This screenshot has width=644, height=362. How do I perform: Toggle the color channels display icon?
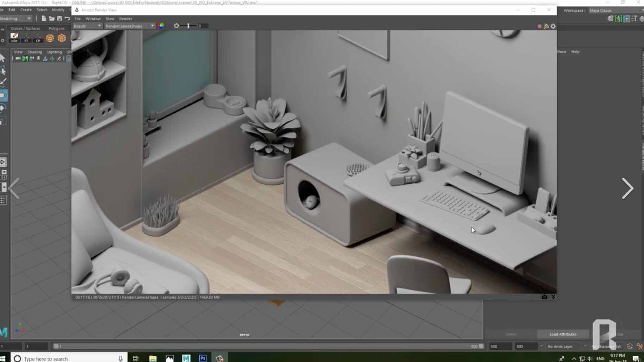click(x=161, y=26)
